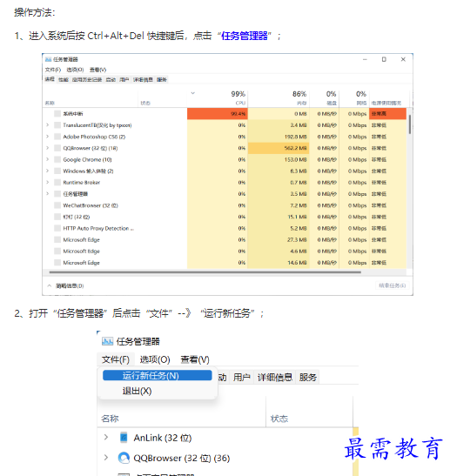Viewport: 450px width, 476px height.
Task: Open the blue 任务管理器 link in step 1
Action: pos(244,36)
